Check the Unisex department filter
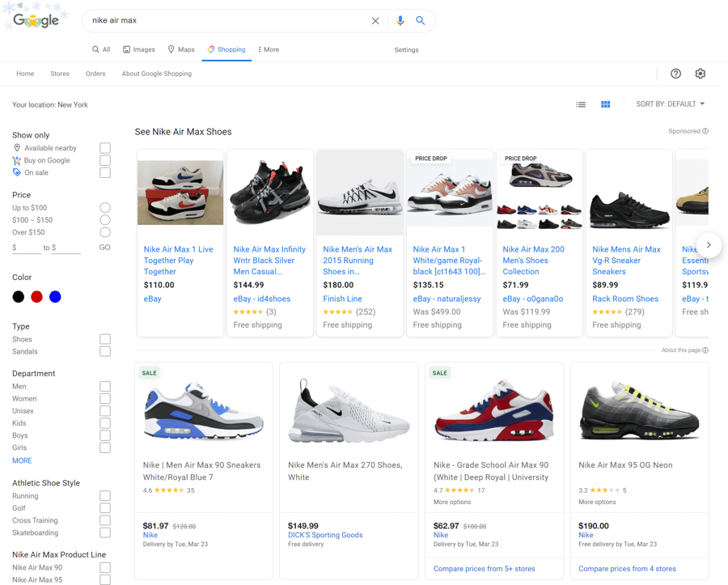728x585 pixels. (105, 411)
